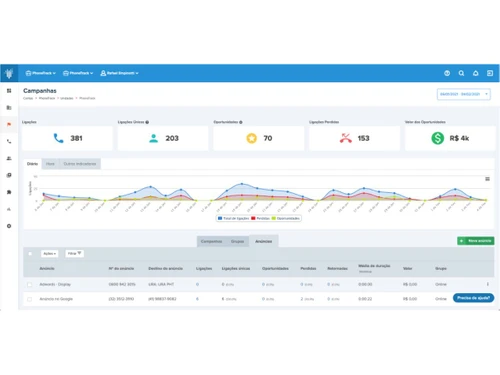
Task: Open the contacts people icon in sidebar
Action: pos(9,158)
